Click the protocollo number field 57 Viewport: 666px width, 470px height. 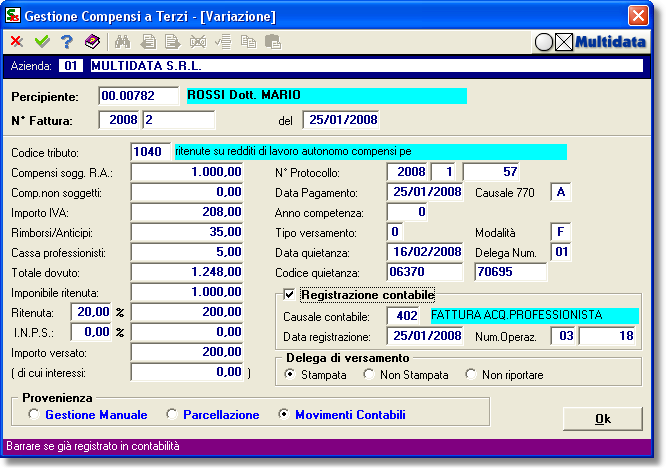click(x=491, y=172)
